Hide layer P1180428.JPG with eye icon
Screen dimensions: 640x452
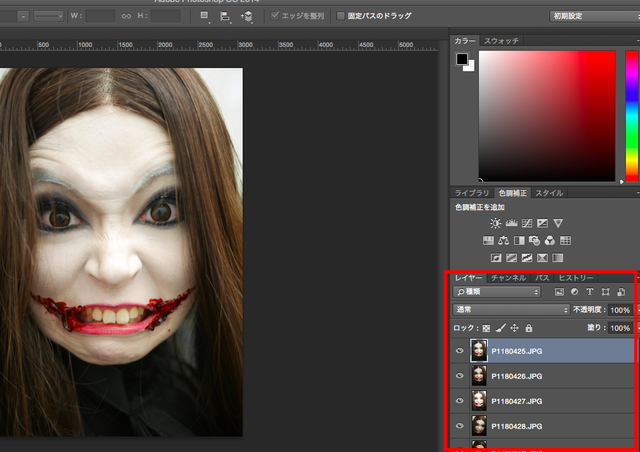point(460,426)
